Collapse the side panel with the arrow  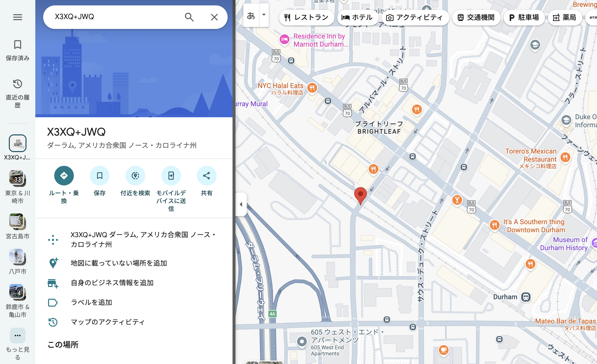pos(241,204)
